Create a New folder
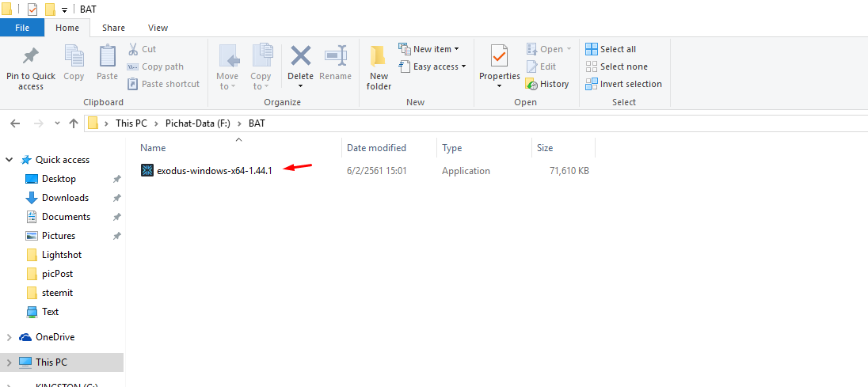Image resolution: width=868 pixels, height=387 pixels. 379,68
